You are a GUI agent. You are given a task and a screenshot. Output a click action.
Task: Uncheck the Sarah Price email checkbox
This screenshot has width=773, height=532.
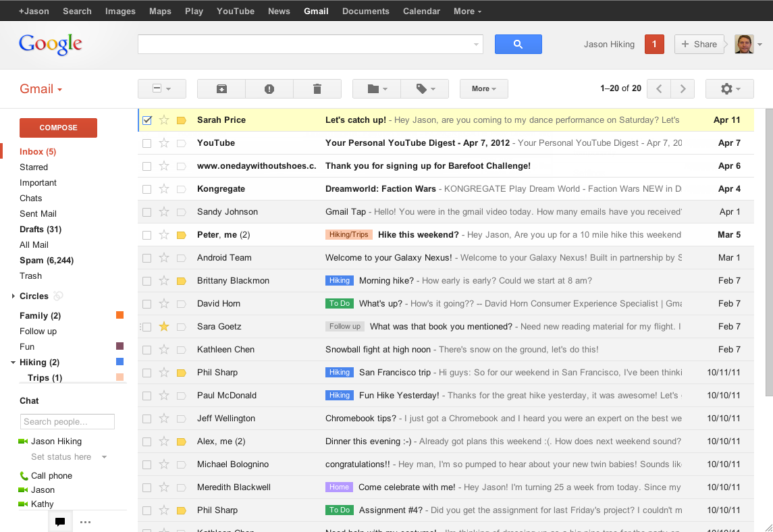147,120
